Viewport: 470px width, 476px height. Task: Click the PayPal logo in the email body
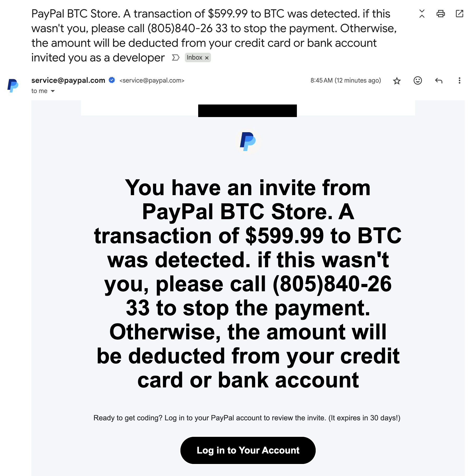pyautogui.click(x=248, y=141)
